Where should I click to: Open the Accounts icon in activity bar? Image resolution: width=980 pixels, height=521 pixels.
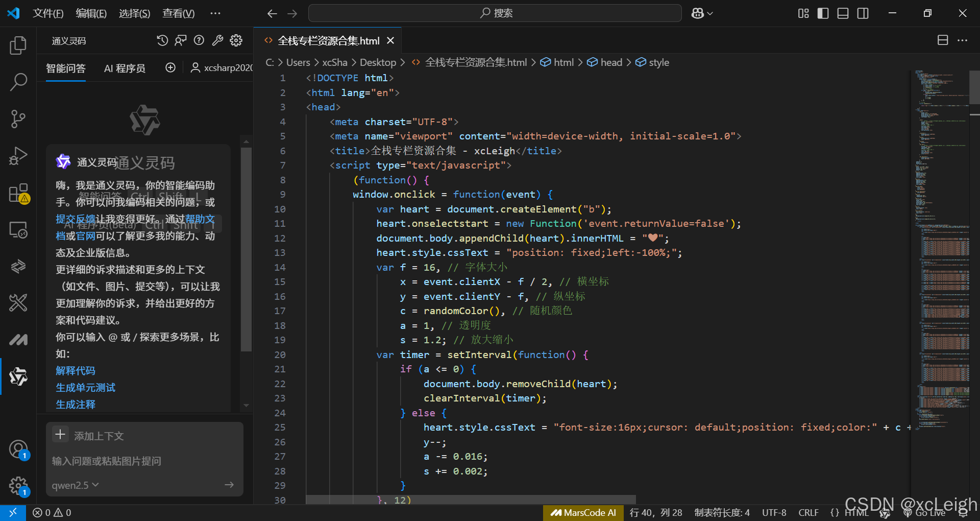[x=18, y=449]
